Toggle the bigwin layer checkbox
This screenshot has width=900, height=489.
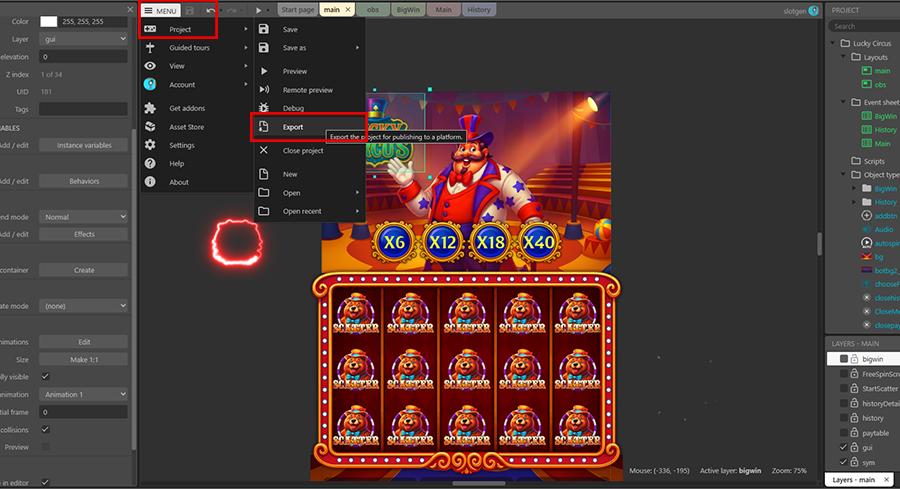pyautogui.click(x=844, y=358)
